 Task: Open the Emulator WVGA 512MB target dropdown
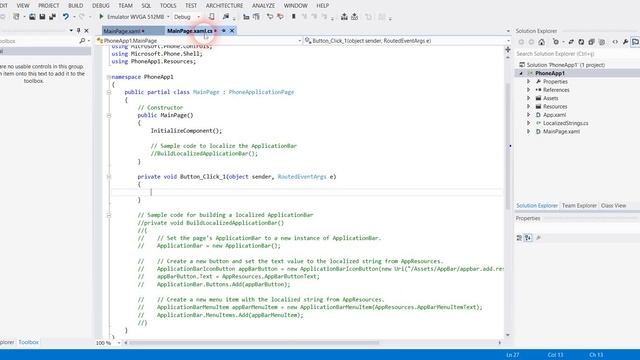(x=168, y=17)
